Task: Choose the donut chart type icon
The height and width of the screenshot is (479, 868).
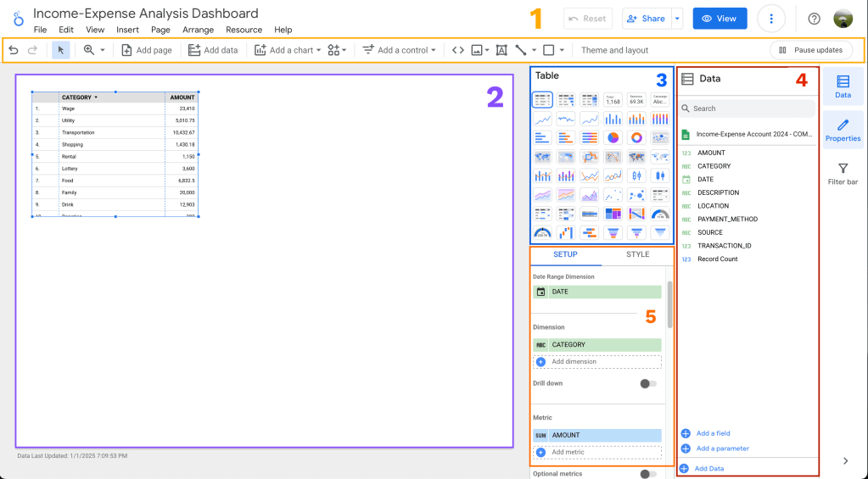Action: coord(636,137)
